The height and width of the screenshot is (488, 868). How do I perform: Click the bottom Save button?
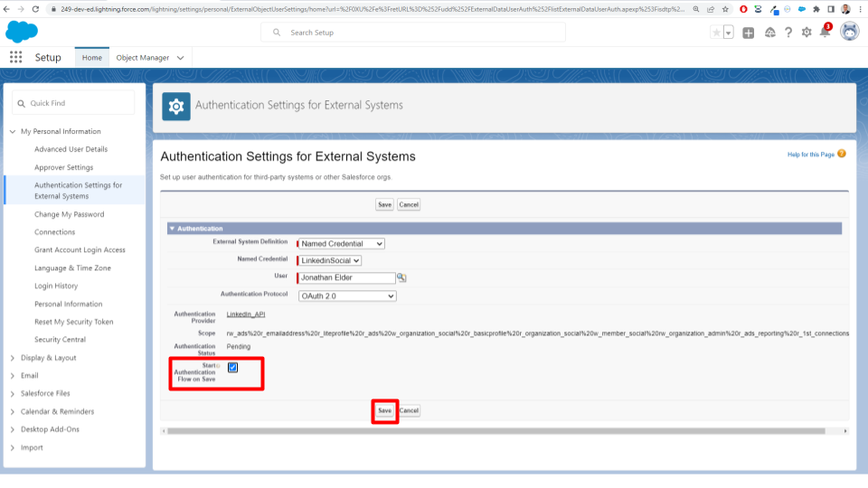coord(385,410)
